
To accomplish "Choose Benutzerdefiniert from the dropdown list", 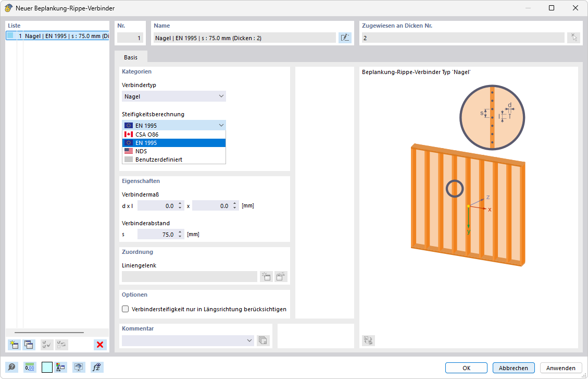I will [x=174, y=160].
